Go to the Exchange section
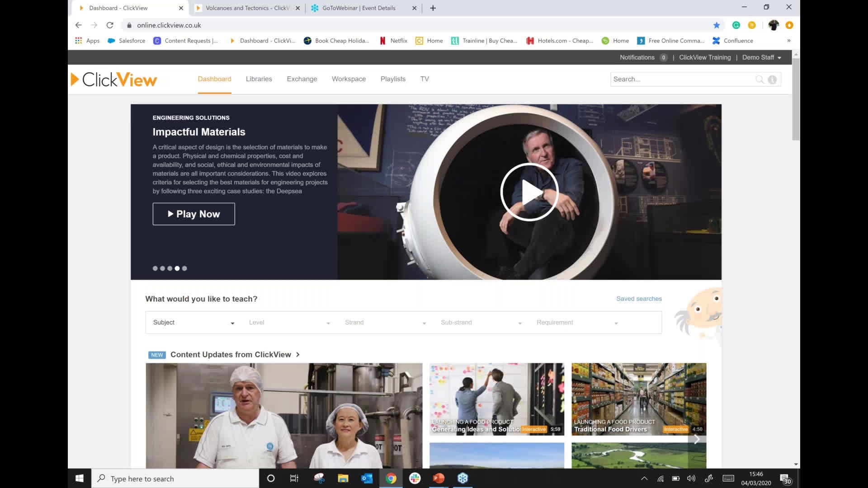Viewport: 868px width, 488px height. tap(302, 79)
